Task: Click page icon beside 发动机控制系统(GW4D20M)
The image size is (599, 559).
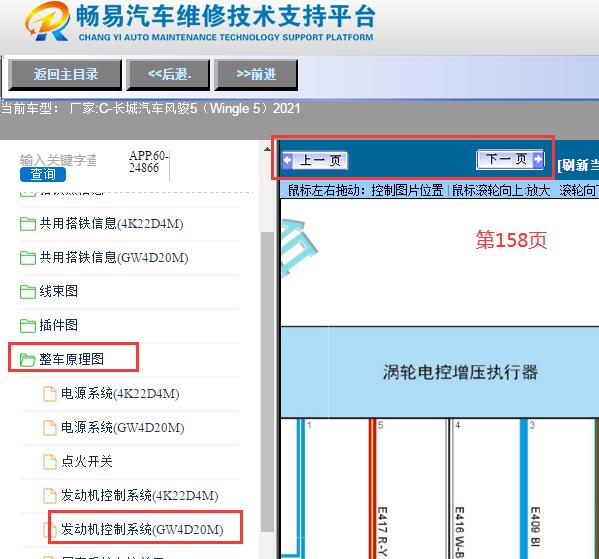Action: 50,530
